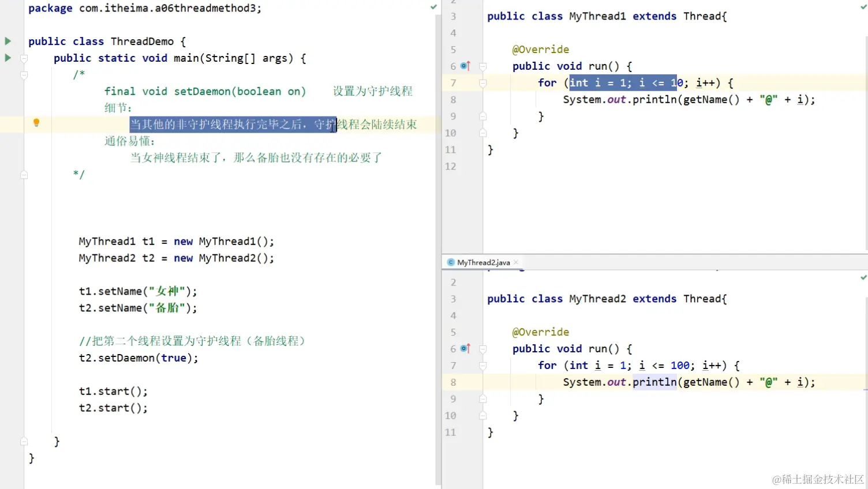Click setDaemon(boolean on) in the comment

point(240,91)
